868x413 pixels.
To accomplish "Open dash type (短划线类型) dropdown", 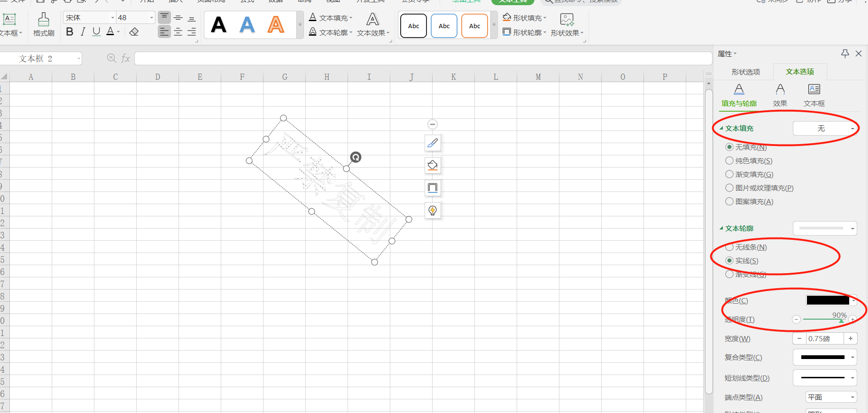I will pyautogui.click(x=825, y=378).
